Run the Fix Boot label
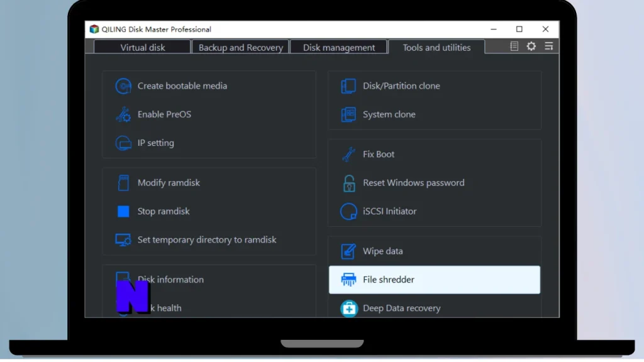Viewport: 644px width, 362px height. [378, 155]
